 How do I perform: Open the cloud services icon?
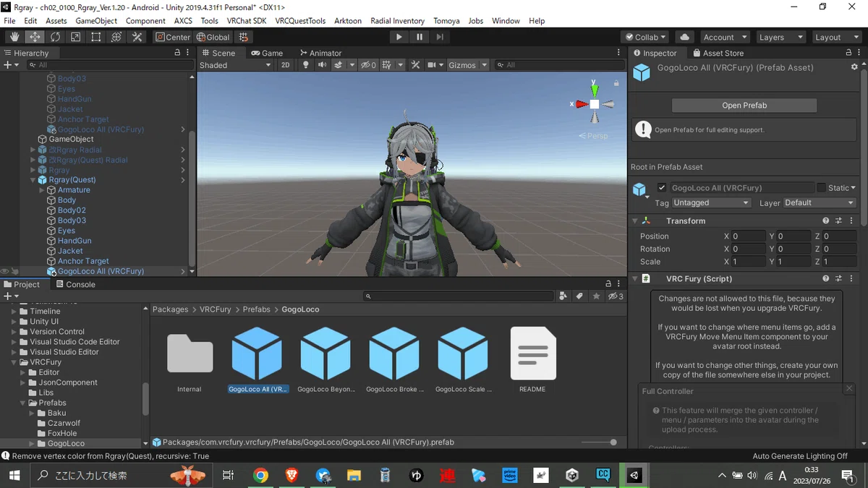(684, 37)
